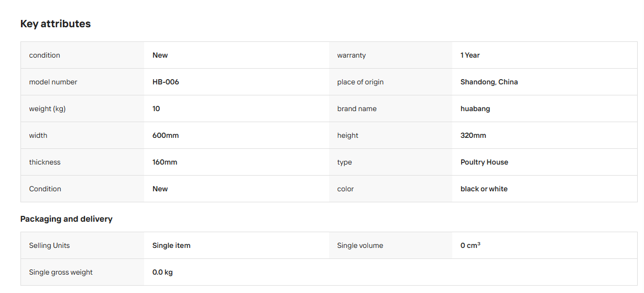Select the brand name huabang
The width and height of the screenshot is (644, 293).
[475, 108]
